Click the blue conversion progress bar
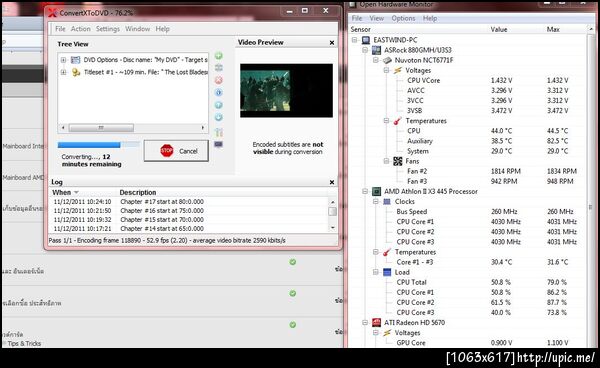The image size is (600, 368). [x=99, y=145]
